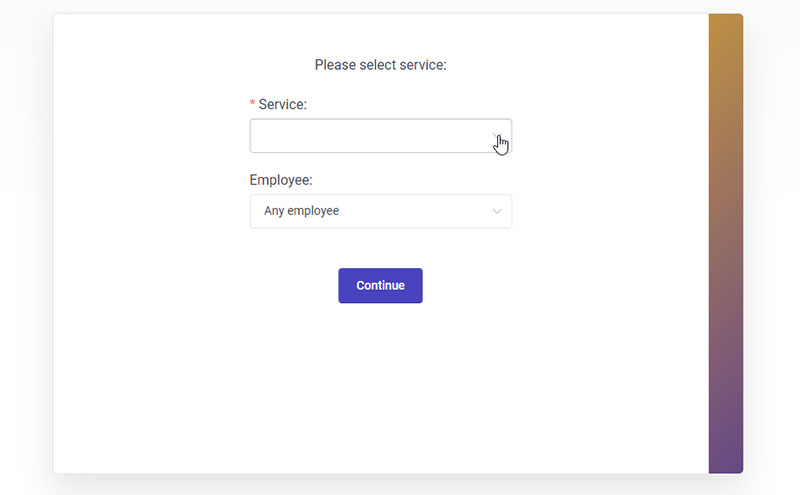Click the 'Please select service' heading

(381, 65)
